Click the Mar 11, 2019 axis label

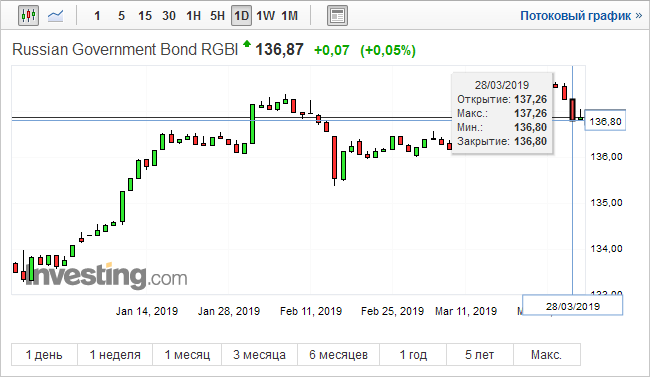pos(466,311)
